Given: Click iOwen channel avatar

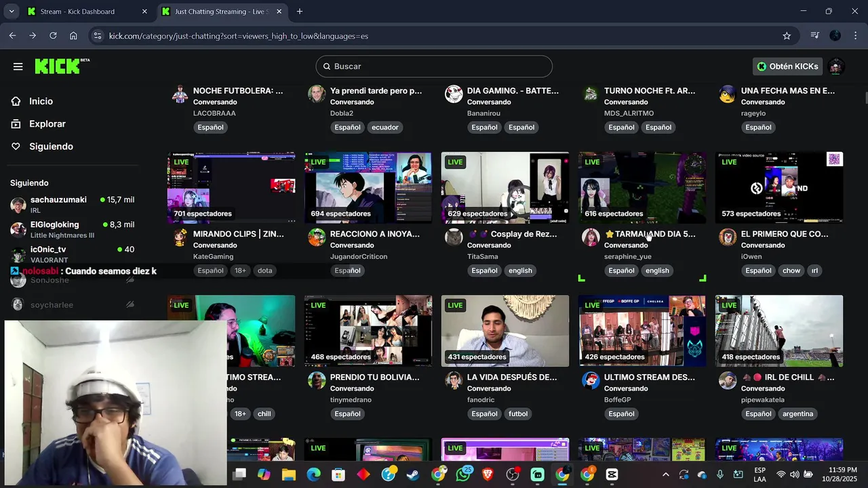Looking at the screenshot, I should [x=728, y=237].
